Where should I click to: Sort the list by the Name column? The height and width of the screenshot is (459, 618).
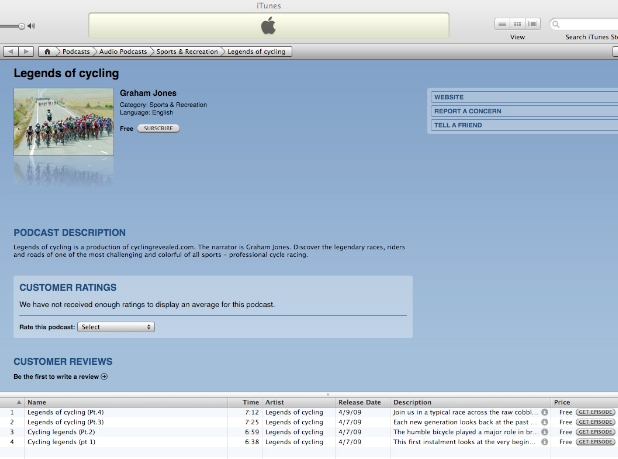tap(126, 402)
